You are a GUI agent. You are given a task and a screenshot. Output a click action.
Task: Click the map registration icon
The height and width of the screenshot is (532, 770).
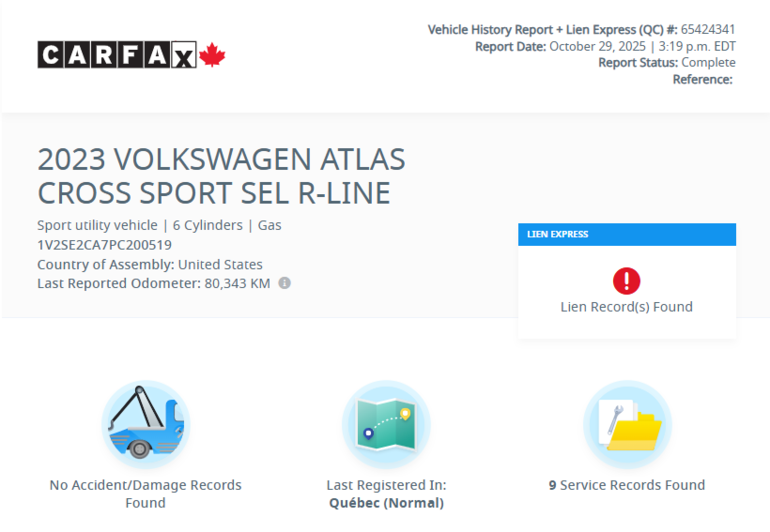click(x=386, y=424)
